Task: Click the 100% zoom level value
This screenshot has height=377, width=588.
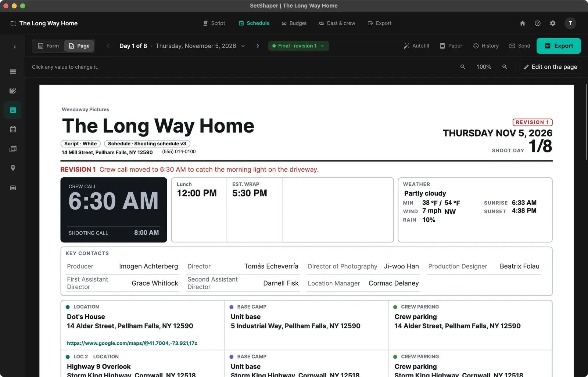Action: tap(484, 67)
